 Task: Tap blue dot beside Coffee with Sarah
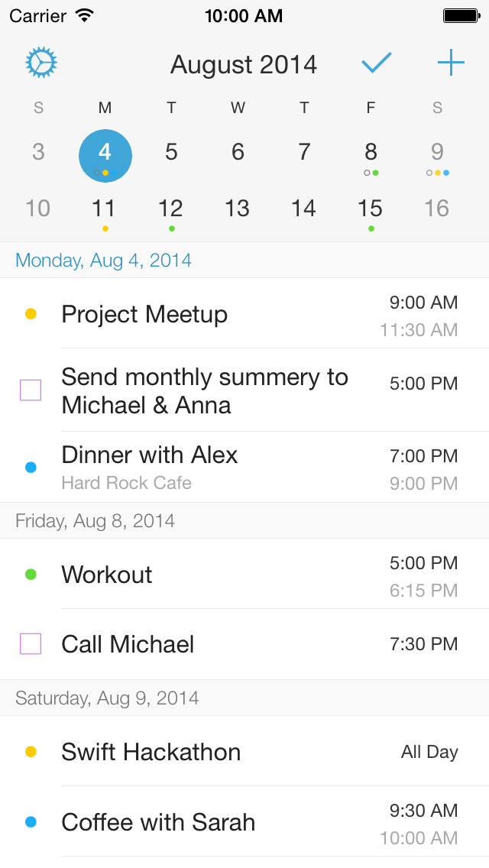click(x=31, y=822)
